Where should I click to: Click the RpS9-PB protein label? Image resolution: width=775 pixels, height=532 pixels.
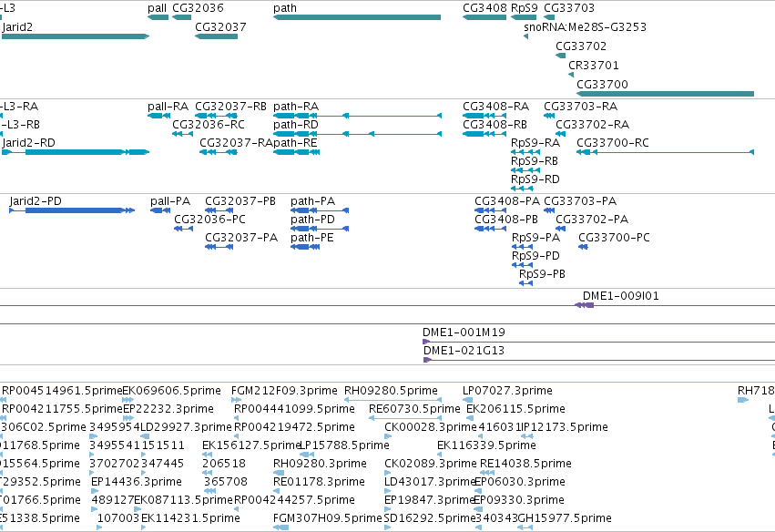(542, 274)
